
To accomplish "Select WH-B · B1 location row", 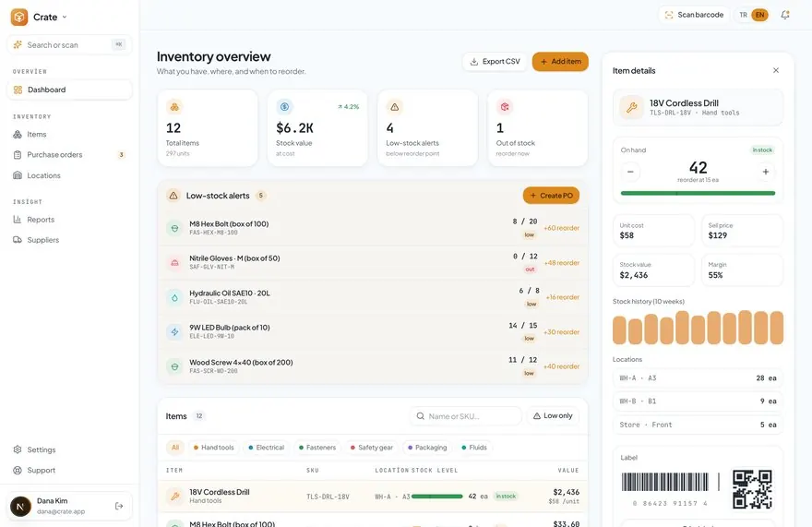I will pyautogui.click(x=698, y=401).
